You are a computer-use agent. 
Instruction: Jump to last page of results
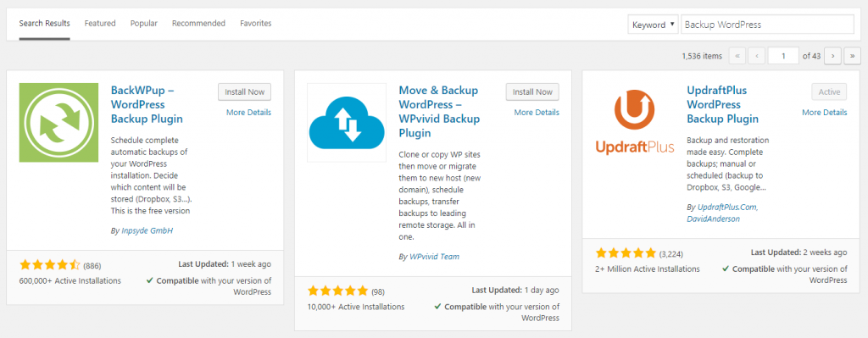pyautogui.click(x=852, y=55)
